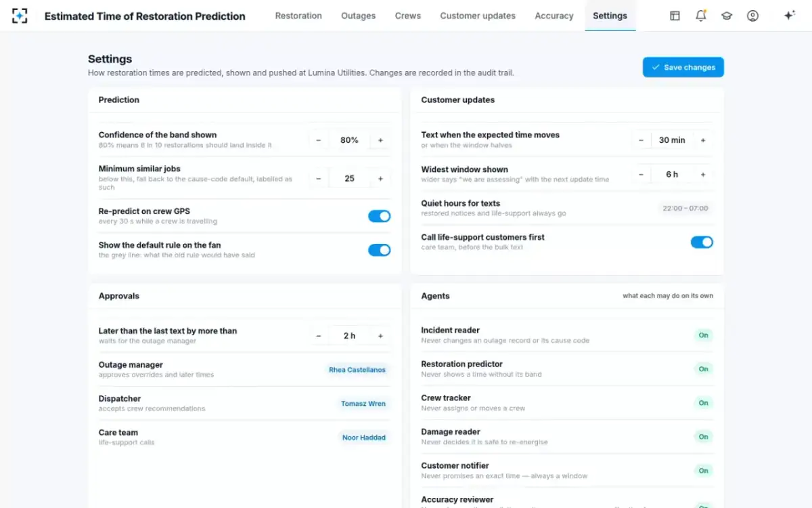Open notifications bell icon
Screen dimensions: 812x508
[701, 16]
